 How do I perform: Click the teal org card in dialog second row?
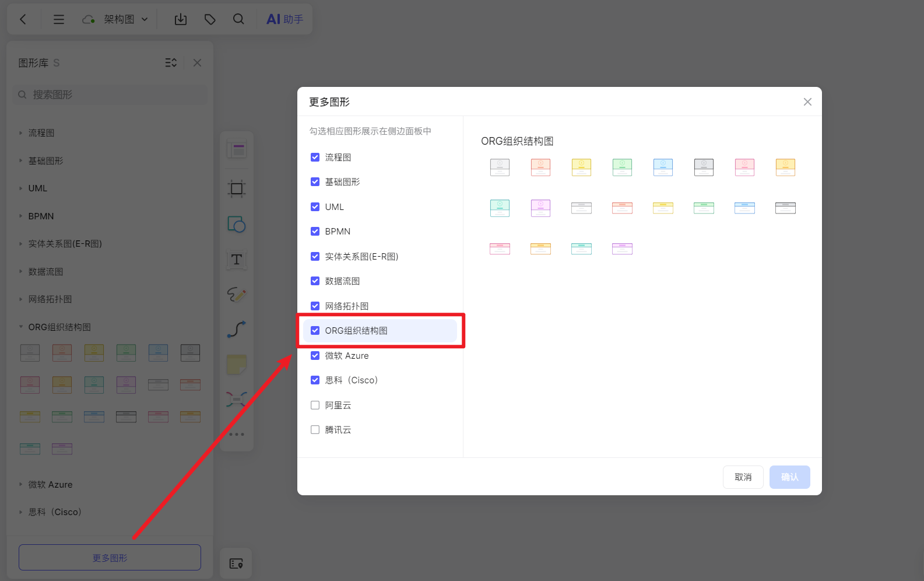[x=500, y=208]
